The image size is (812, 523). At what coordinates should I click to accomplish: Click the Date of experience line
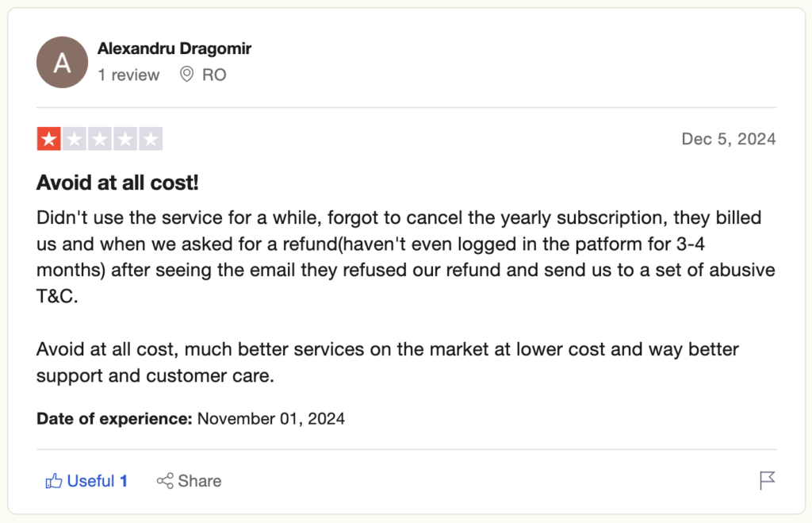(x=190, y=418)
